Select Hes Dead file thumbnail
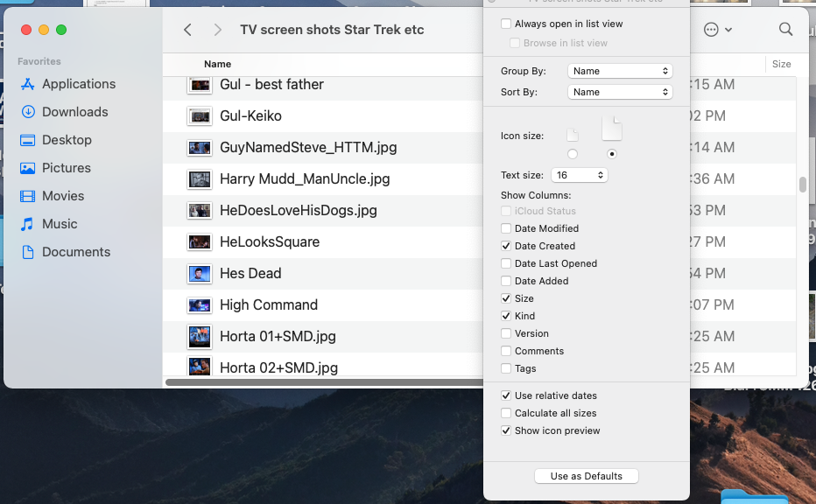816x504 pixels. 200,274
